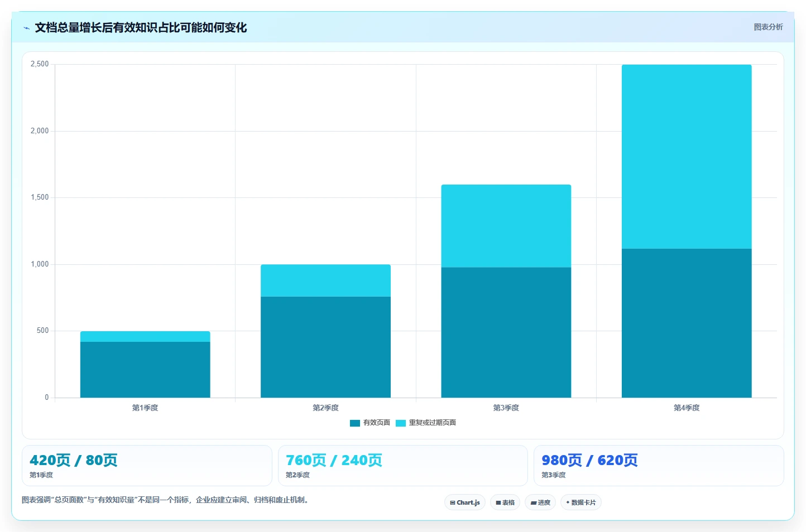
Task: Click the 第4季度 x-axis label
Action: (687, 408)
